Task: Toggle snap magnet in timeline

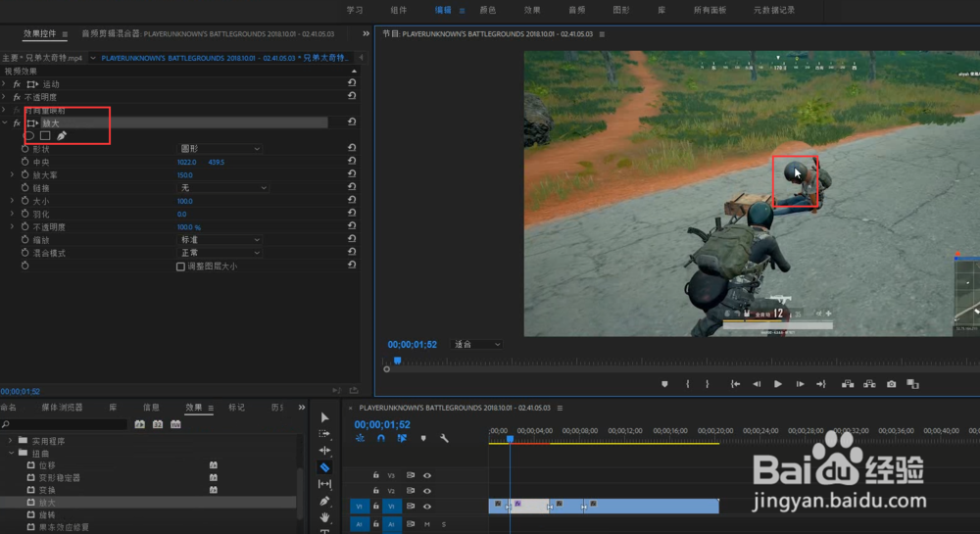Action: point(380,438)
